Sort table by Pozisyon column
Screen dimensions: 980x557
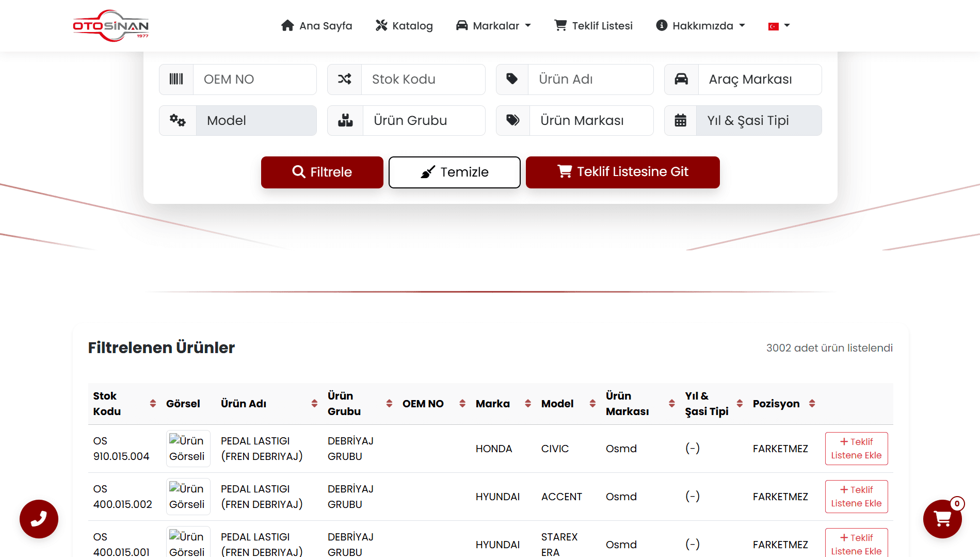(812, 404)
